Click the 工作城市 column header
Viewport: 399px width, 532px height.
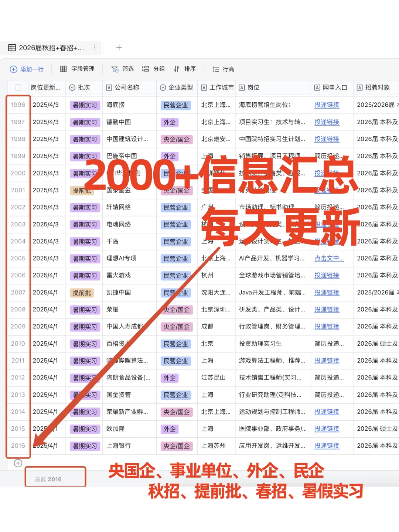coord(216,88)
